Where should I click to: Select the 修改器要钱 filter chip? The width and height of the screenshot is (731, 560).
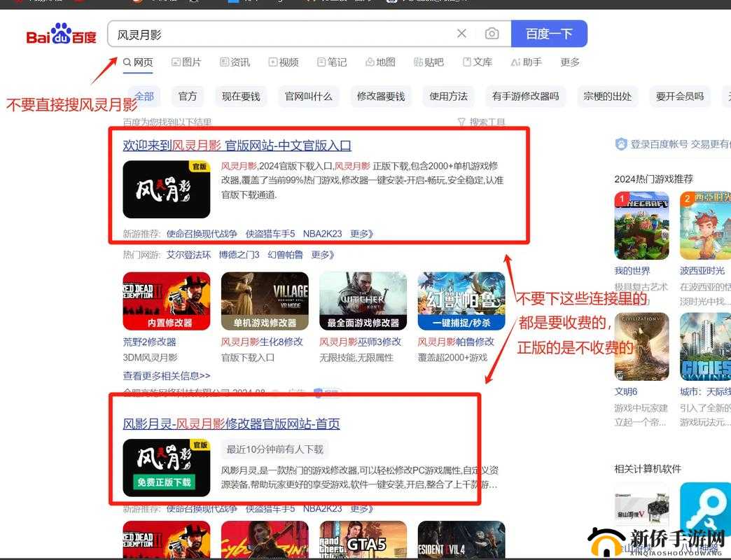380,96
